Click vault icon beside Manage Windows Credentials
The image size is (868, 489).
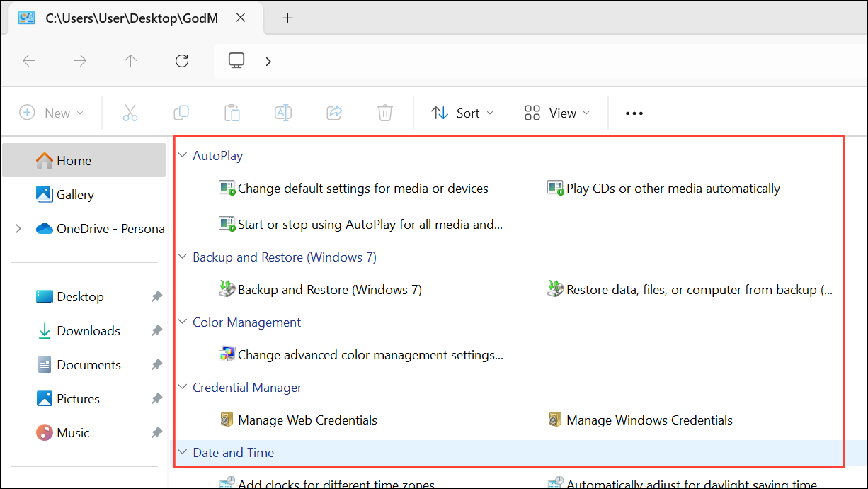coord(555,420)
